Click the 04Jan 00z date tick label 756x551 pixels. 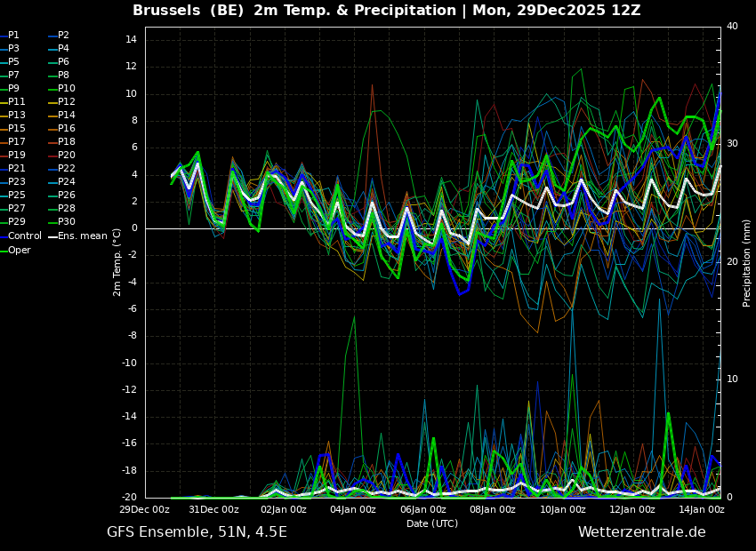[x=353, y=509]
